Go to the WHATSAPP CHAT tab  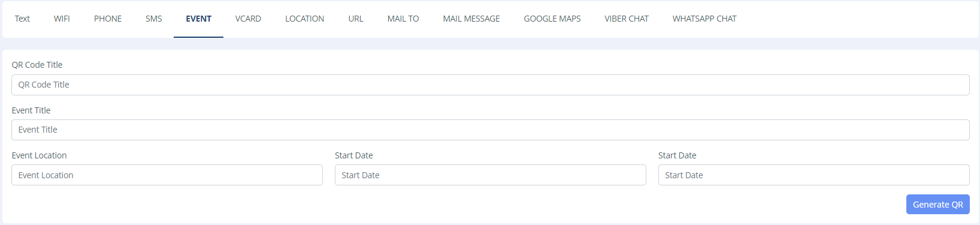pos(704,19)
